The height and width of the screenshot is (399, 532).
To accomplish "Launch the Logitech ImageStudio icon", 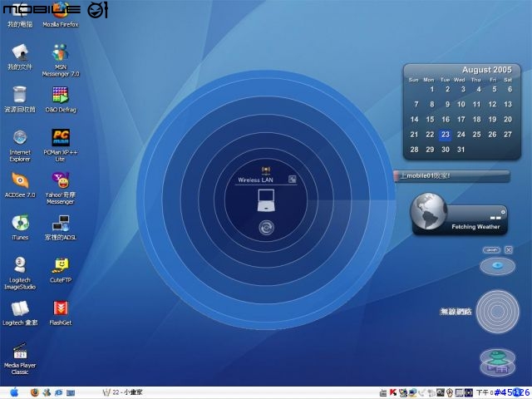I will 20,273.
